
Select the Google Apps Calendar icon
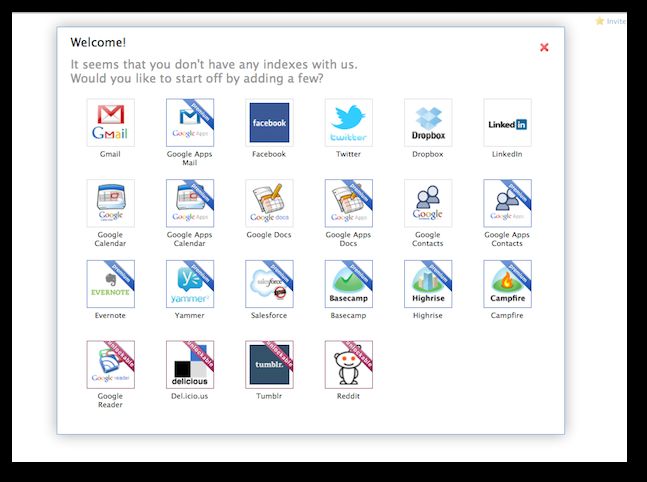[190, 203]
